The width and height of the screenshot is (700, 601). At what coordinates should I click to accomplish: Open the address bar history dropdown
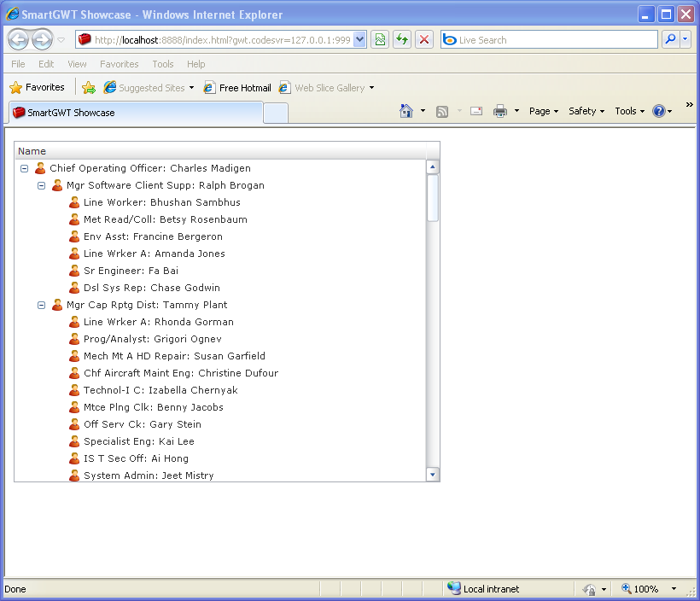pos(360,40)
